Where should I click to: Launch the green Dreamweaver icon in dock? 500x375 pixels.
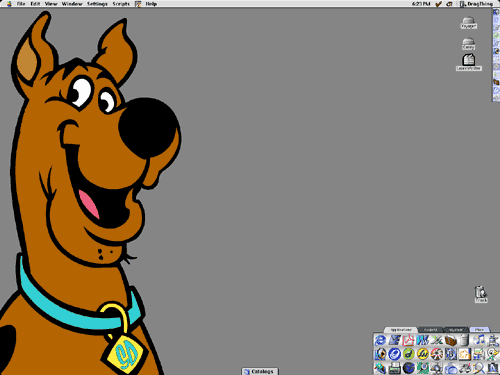409,354
